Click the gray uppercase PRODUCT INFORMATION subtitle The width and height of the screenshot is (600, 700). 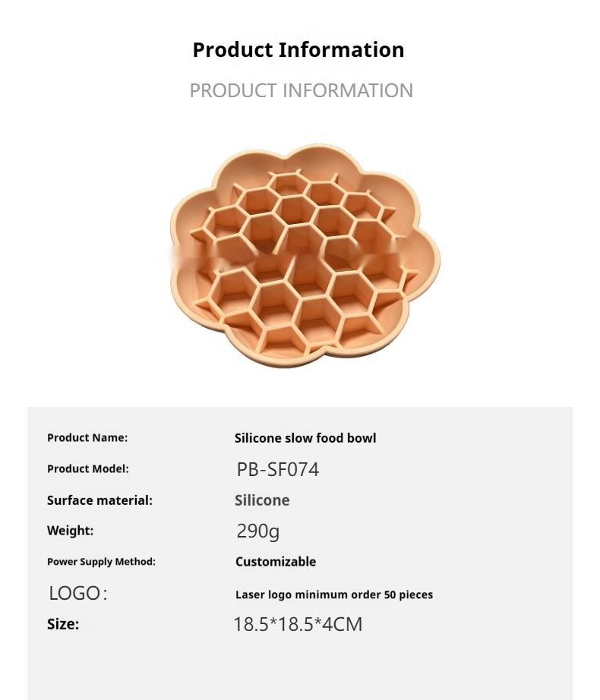301,90
